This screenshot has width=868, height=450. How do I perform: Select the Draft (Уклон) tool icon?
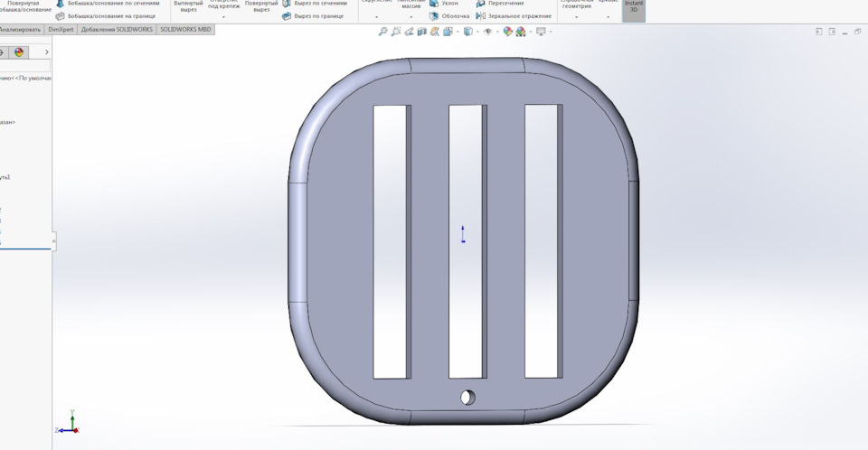click(x=435, y=4)
